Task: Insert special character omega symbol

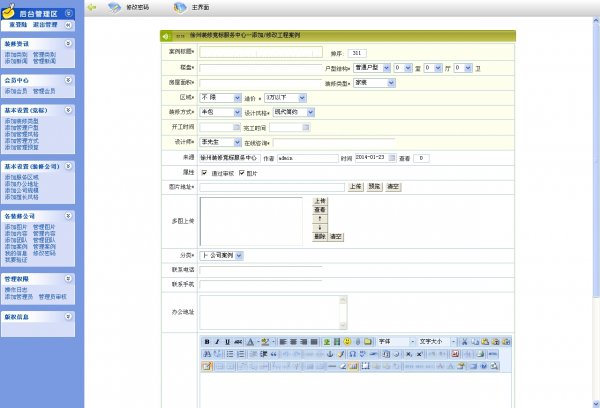Action: [x=352, y=354]
